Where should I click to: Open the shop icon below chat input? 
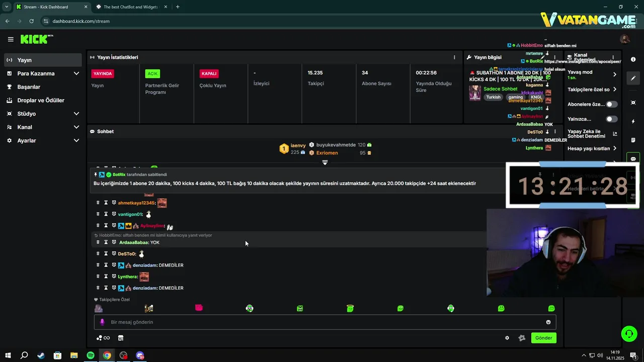pyautogui.click(x=121, y=338)
